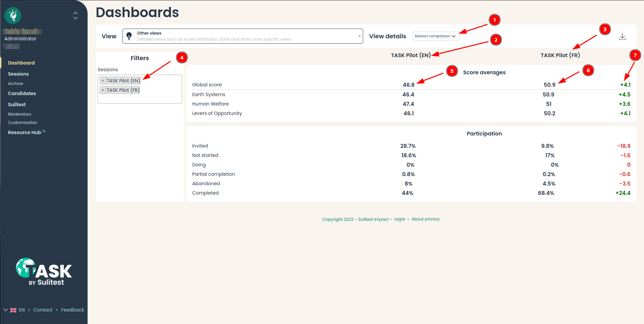
Task: Click the UK flag language icon
Action: [x=13, y=310]
